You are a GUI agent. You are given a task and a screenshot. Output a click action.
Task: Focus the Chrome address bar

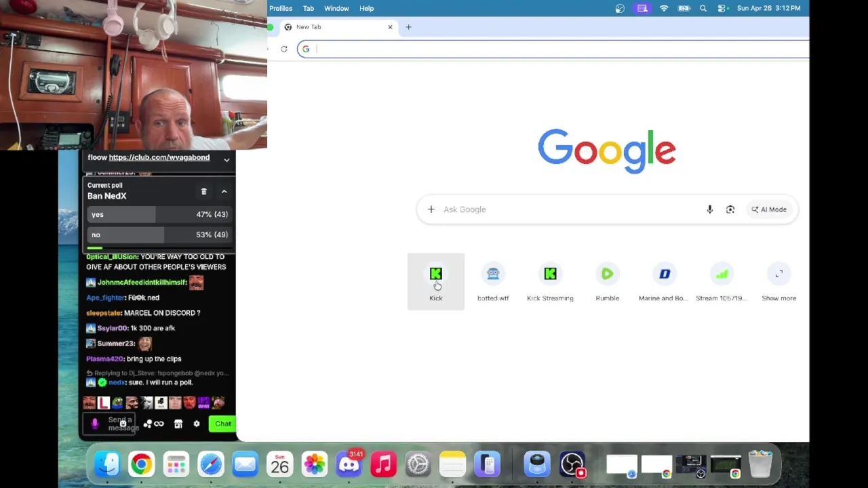tap(553, 49)
